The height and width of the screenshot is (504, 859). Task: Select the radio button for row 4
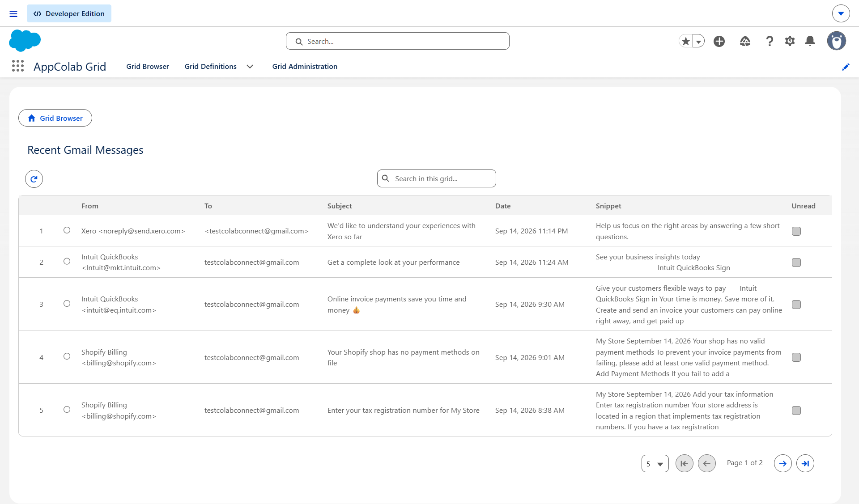[x=67, y=356]
